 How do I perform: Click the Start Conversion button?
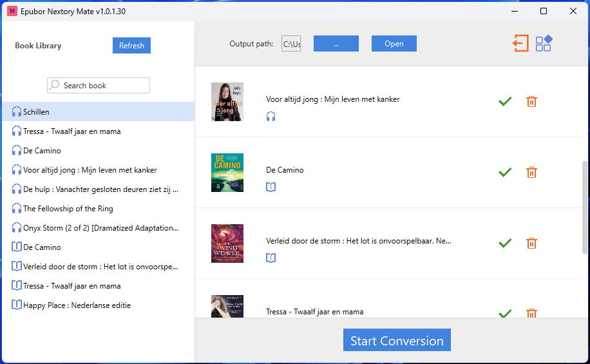pos(397,341)
